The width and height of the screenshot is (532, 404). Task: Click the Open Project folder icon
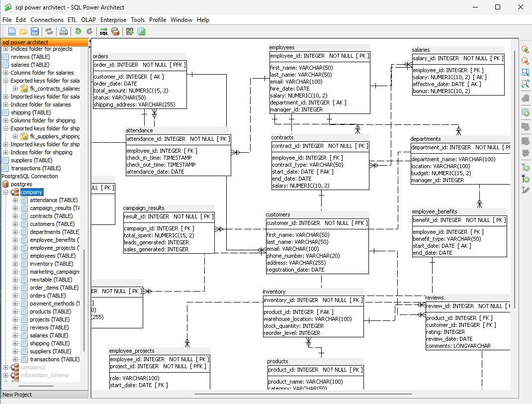click(x=23, y=31)
